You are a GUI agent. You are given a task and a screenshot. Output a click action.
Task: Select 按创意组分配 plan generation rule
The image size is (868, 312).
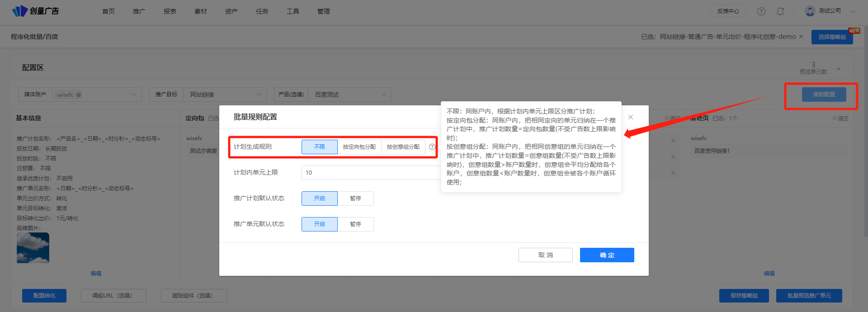click(403, 147)
